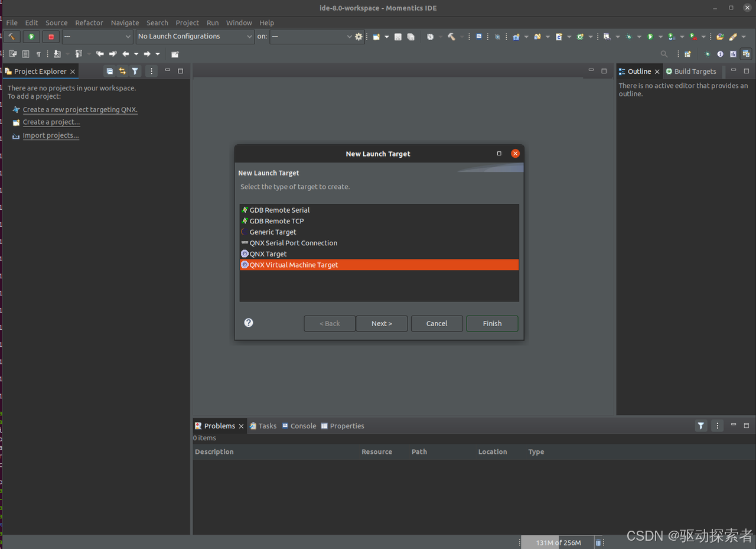756x549 pixels.
Task: Click the Search flashlight toolbar icon
Action: click(734, 37)
